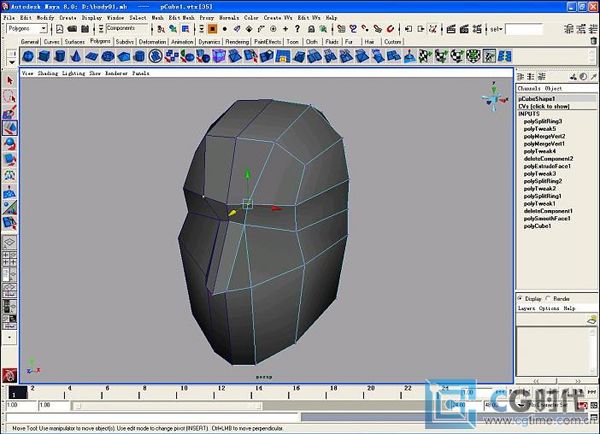Select the polySplitRing3 input node

(x=543, y=121)
